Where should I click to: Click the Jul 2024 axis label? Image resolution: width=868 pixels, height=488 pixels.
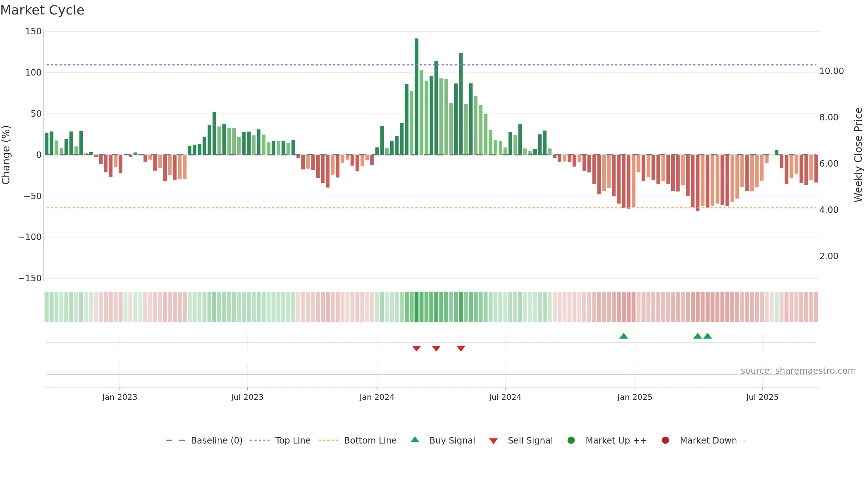click(x=505, y=397)
